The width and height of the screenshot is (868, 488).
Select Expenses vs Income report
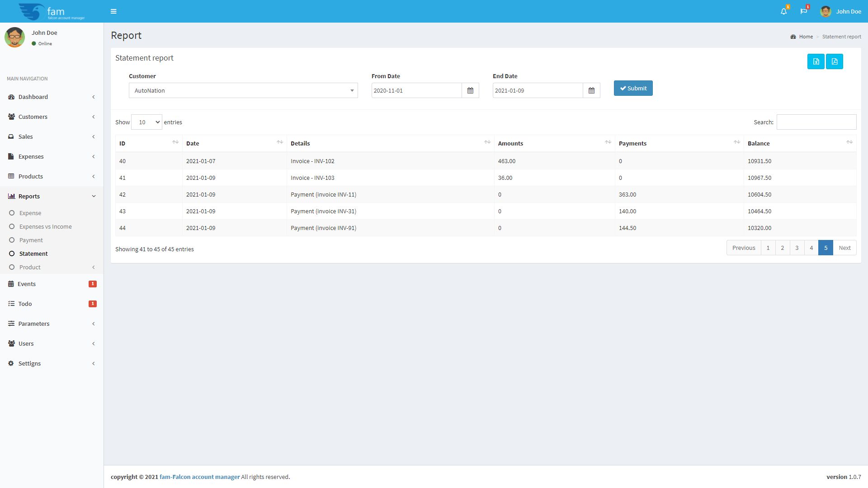point(45,226)
